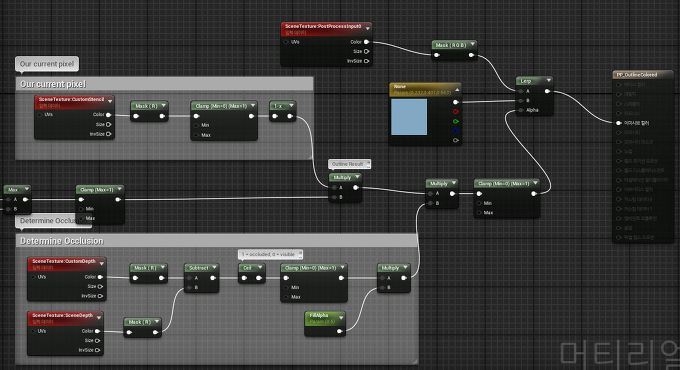The width and height of the screenshot is (680, 370).
Task: Select the 'Determine Occlusion' comment box header
Action: tap(217, 241)
